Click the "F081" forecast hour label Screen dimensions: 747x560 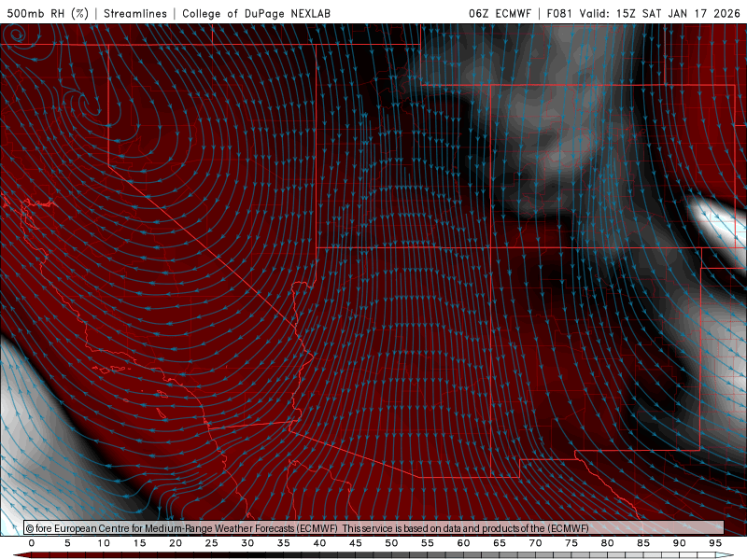coord(559,13)
